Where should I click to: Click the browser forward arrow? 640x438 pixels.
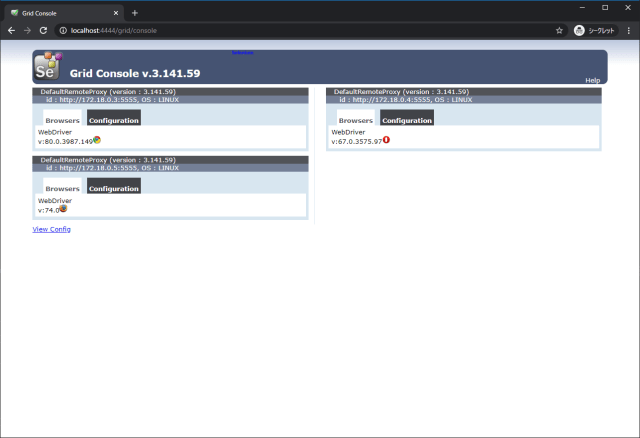[27, 31]
